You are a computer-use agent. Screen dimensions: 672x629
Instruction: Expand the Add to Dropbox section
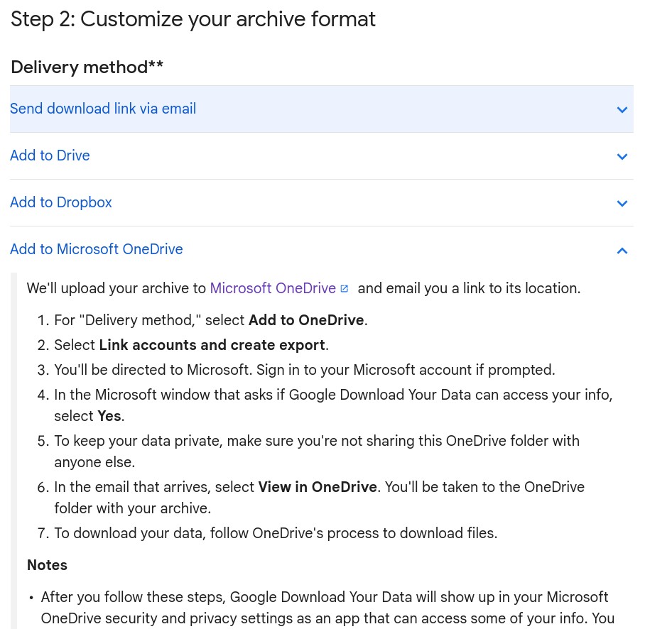(321, 202)
